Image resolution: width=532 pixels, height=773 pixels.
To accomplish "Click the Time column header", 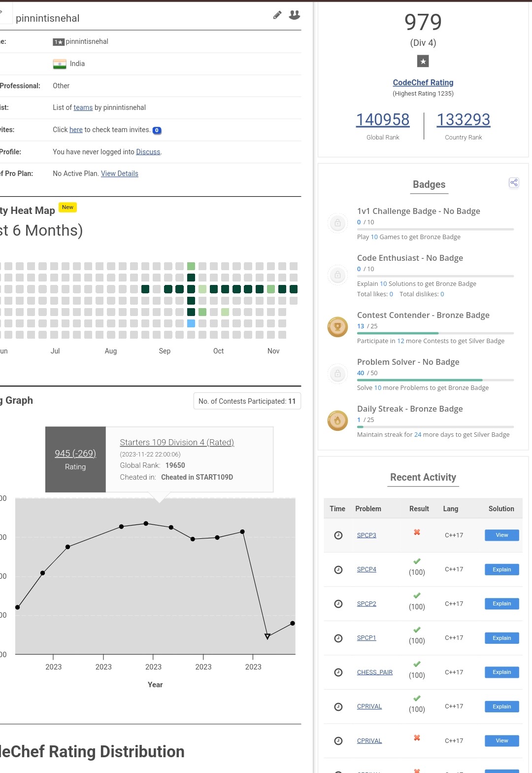I will [x=337, y=509].
